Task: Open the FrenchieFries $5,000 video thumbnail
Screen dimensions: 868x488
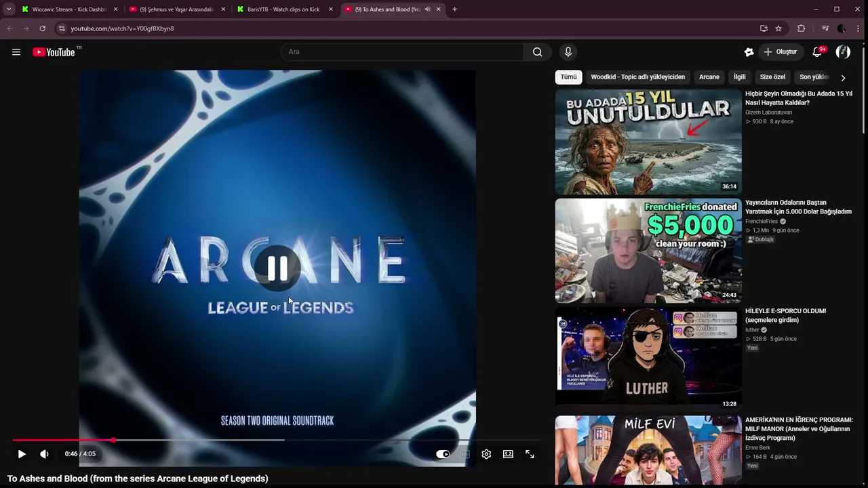Action: click(x=648, y=251)
